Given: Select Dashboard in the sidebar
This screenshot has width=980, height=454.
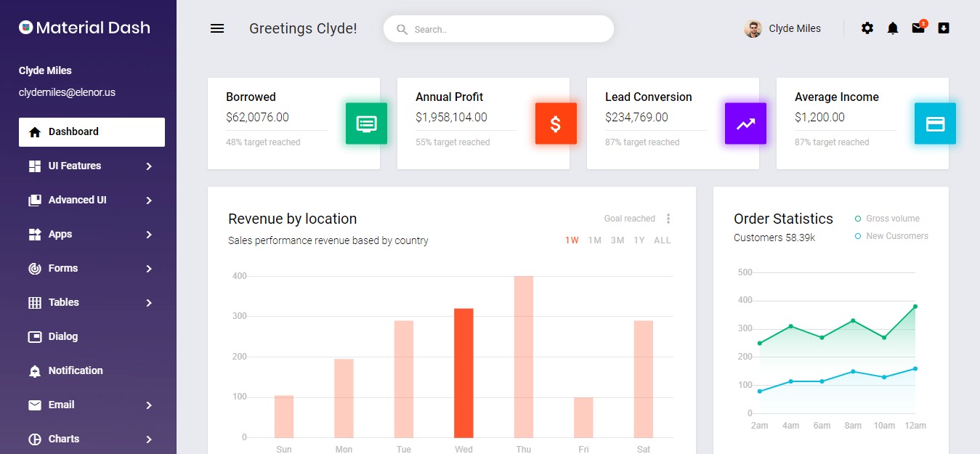Looking at the screenshot, I should click(x=92, y=132).
